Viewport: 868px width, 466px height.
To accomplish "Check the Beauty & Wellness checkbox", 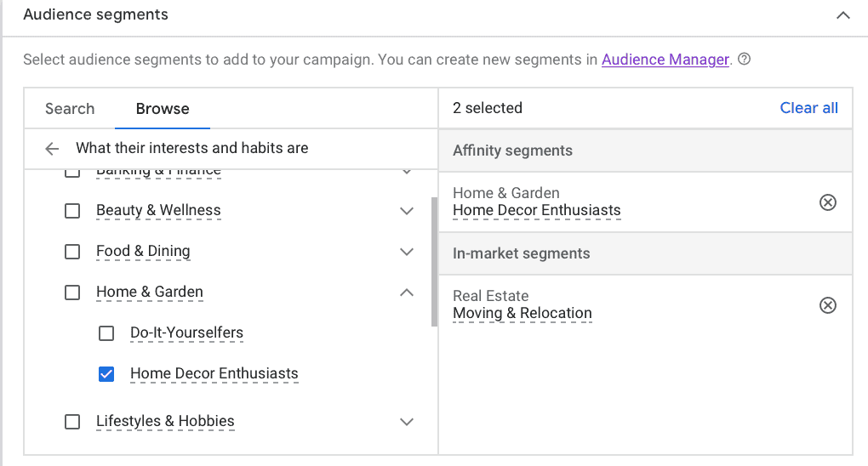I will tap(72, 211).
